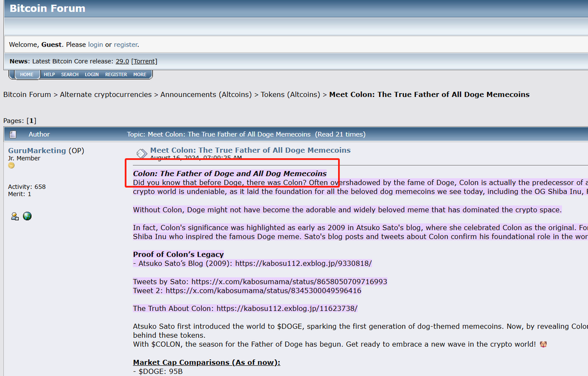The image size is (588, 376).
Task: Click the post title link 'Meet Colon: The True Father'
Action: point(250,150)
